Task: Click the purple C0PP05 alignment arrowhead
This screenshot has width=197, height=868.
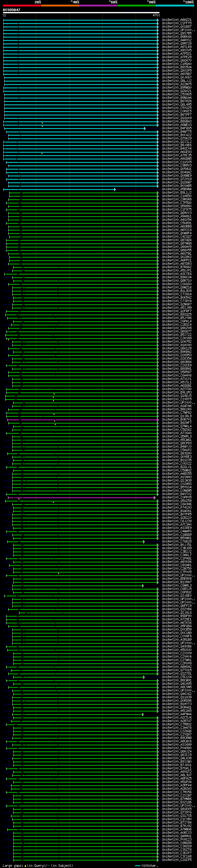Action: tap(155, 498)
